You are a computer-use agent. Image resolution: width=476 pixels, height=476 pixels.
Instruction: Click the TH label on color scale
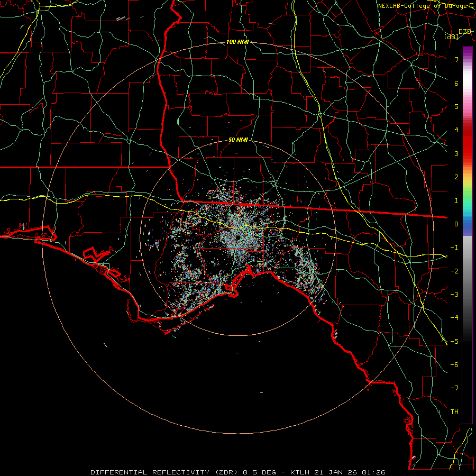pyautogui.click(x=454, y=411)
